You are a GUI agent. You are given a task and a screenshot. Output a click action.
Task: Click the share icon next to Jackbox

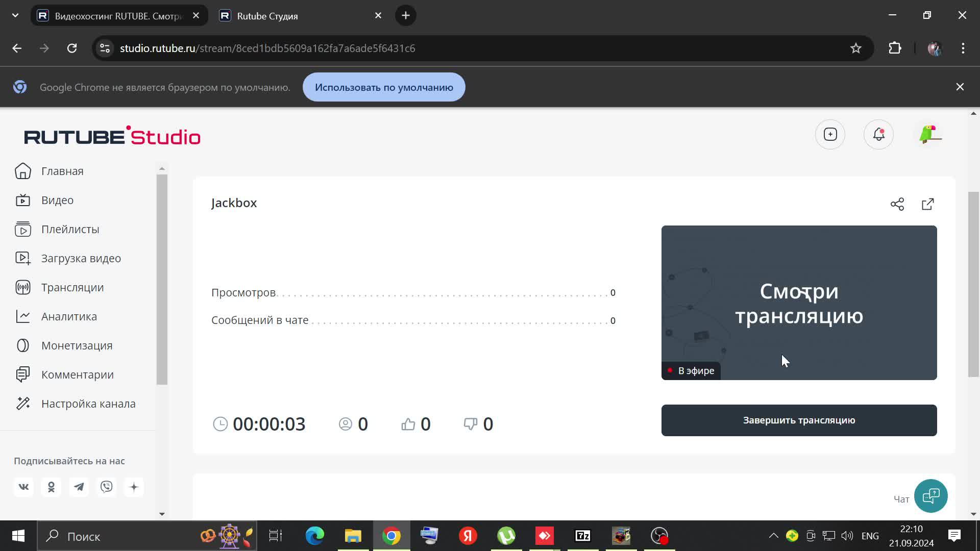897,204
